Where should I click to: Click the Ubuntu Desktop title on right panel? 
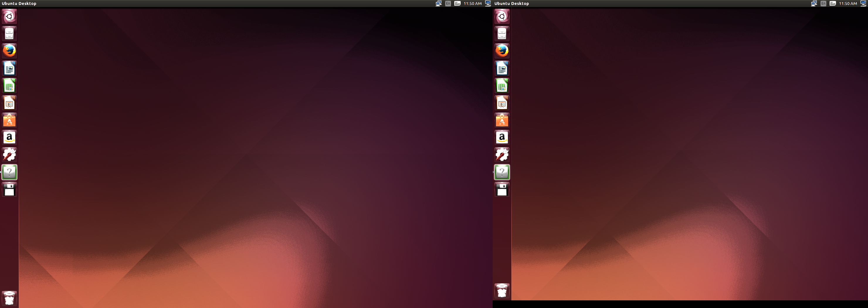[511, 3]
